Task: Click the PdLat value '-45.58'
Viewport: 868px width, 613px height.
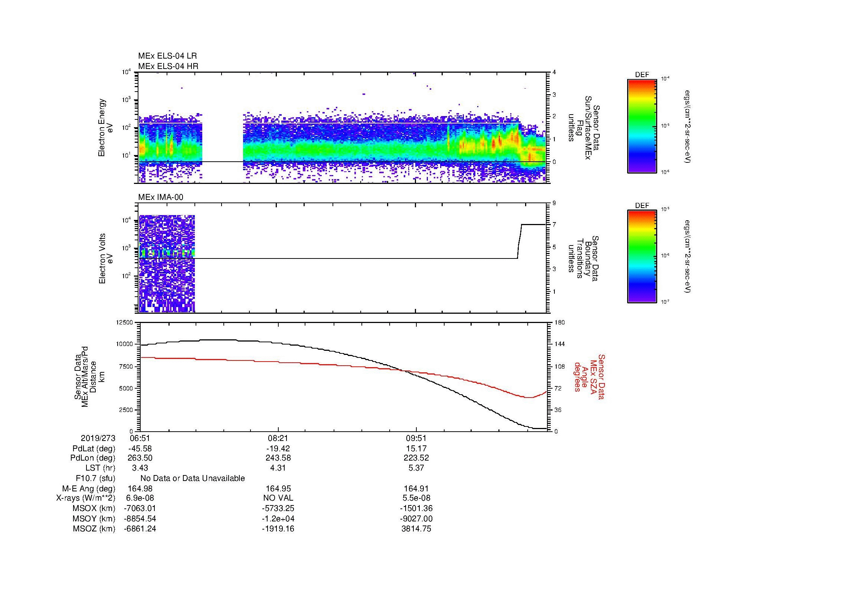Action: click(x=140, y=449)
